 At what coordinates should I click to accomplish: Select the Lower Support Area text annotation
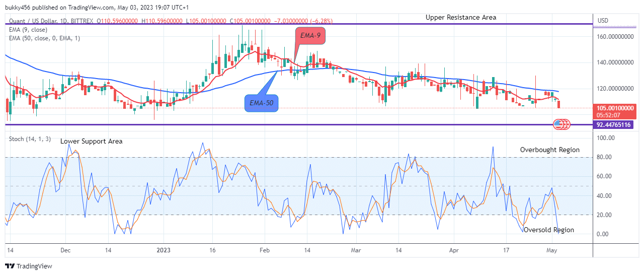(x=92, y=142)
